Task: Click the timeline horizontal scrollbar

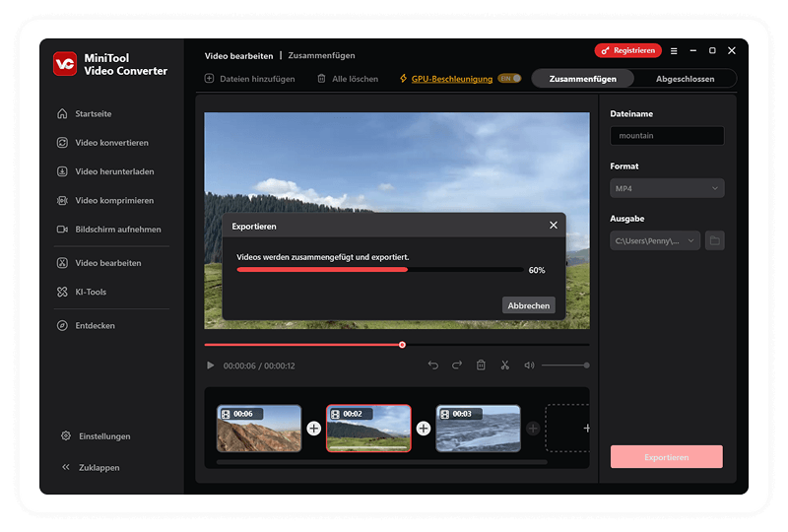Action: coord(382,462)
